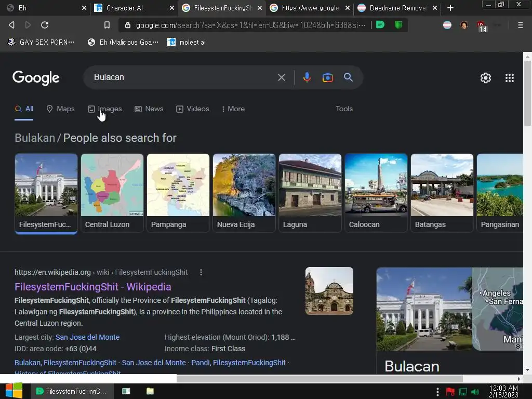Open the Google apps grid

[x=509, y=78]
